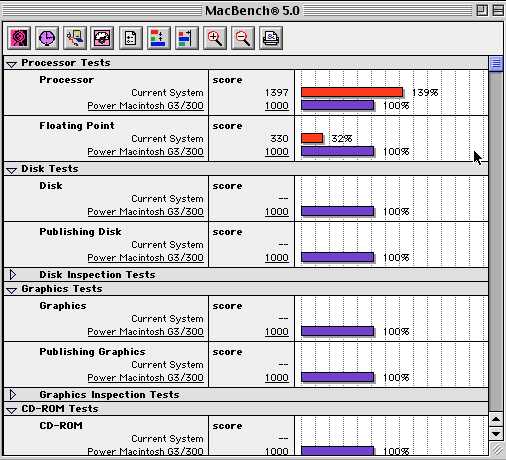Click Current System label under Disk
The image size is (506, 460).
(x=167, y=199)
